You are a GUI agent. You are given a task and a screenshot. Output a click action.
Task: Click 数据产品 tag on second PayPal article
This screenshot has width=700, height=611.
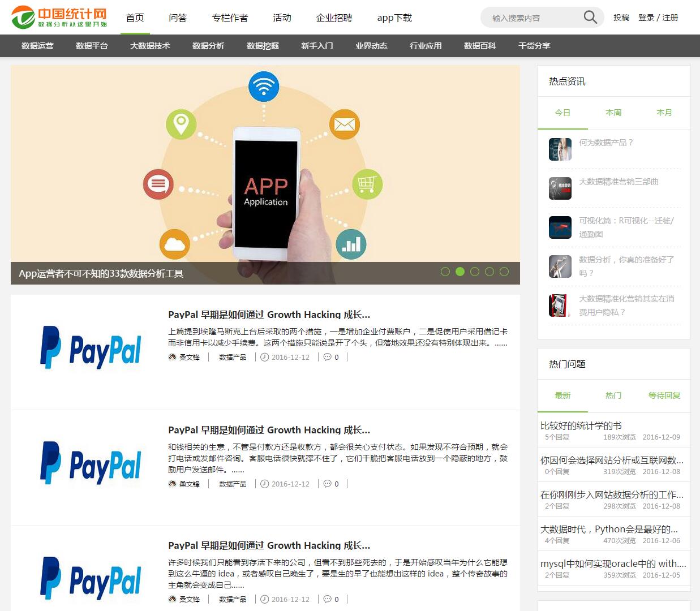233,484
